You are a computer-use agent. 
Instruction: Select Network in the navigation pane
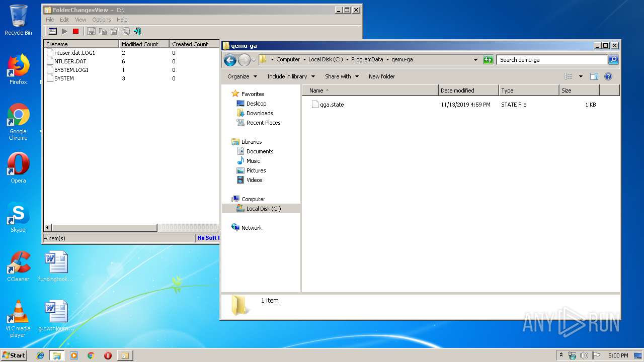[x=251, y=228]
